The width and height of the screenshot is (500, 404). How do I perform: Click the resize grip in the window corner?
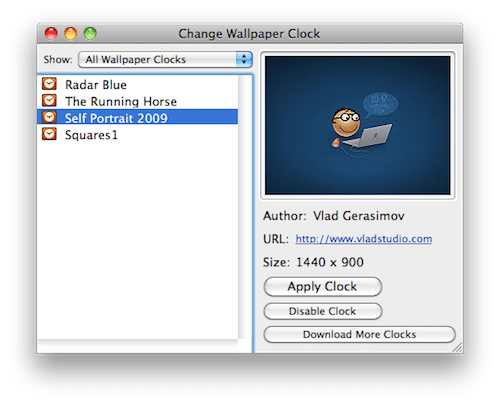click(458, 348)
